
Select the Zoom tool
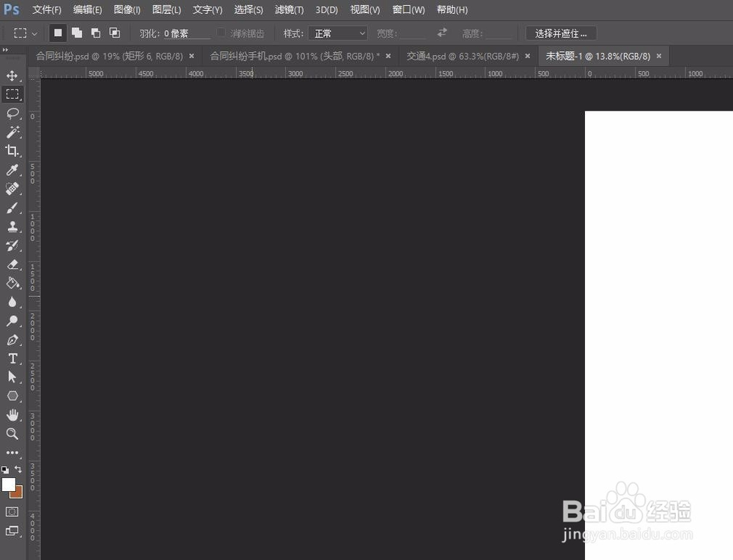pos(12,434)
